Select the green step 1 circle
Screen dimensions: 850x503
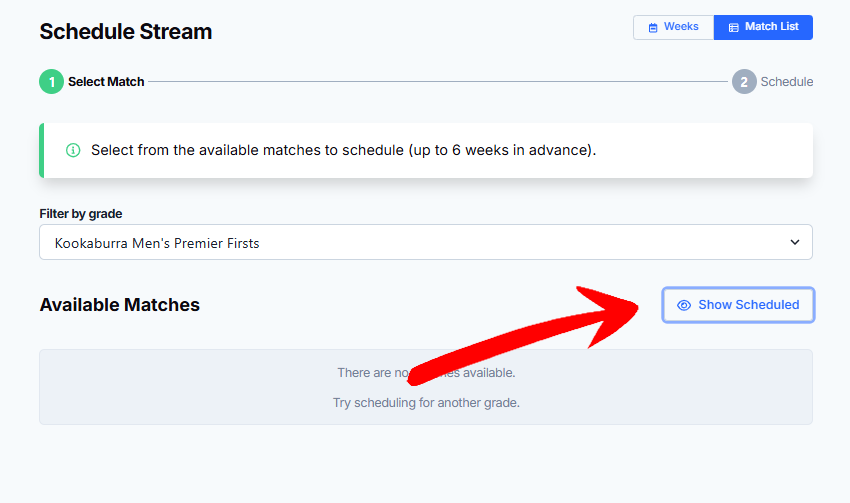pos(51,82)
